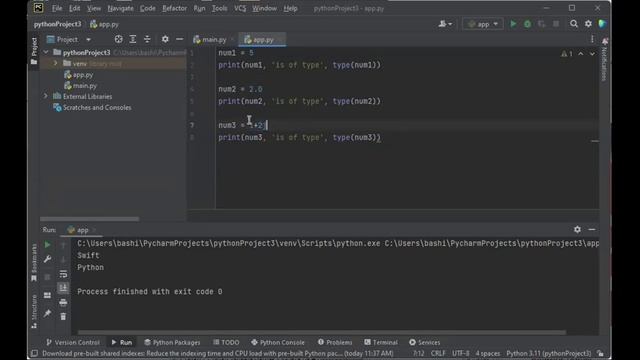
Task: Start debugging with the bug icon
Action: 527,24
